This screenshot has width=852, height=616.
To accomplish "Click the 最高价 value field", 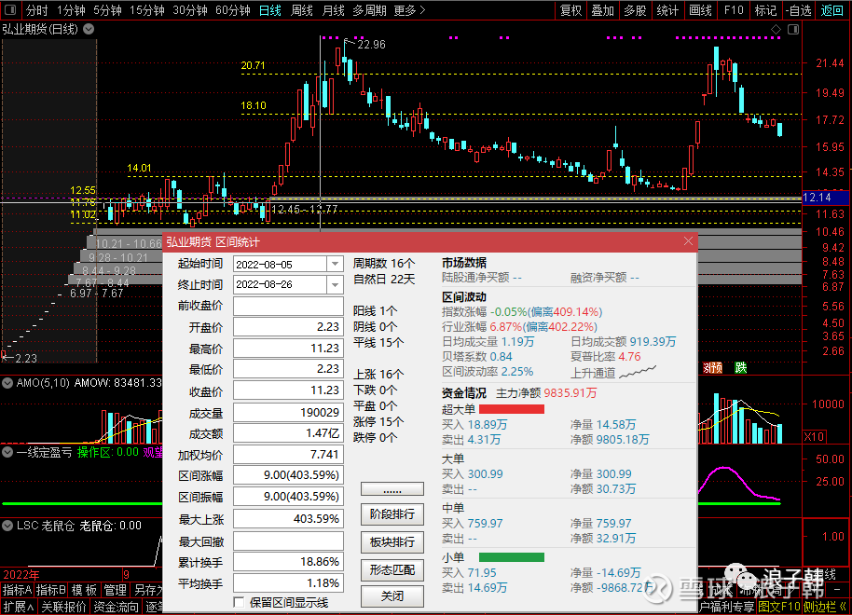I will click(289, 349).
